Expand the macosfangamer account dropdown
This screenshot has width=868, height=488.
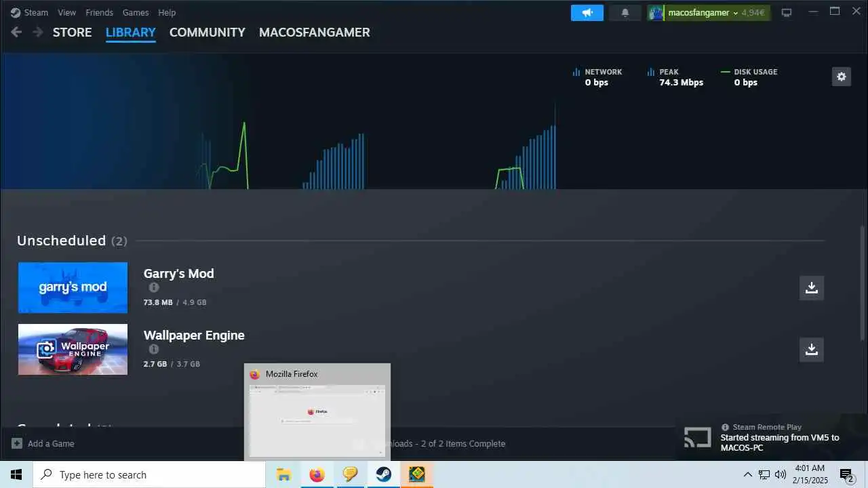(x=709, y=13)
